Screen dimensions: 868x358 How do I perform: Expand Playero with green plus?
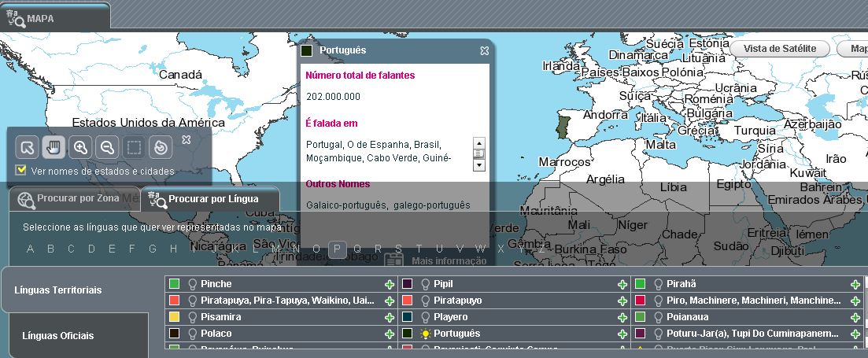622,318
